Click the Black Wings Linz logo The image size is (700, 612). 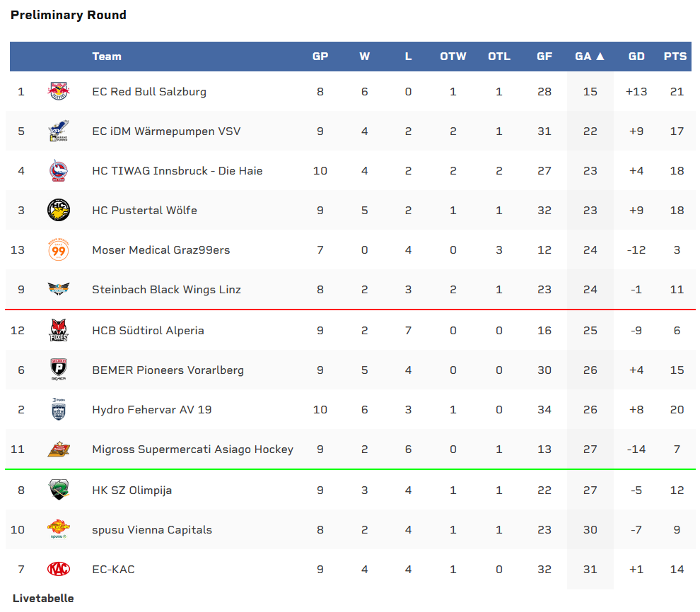[59, 289]
